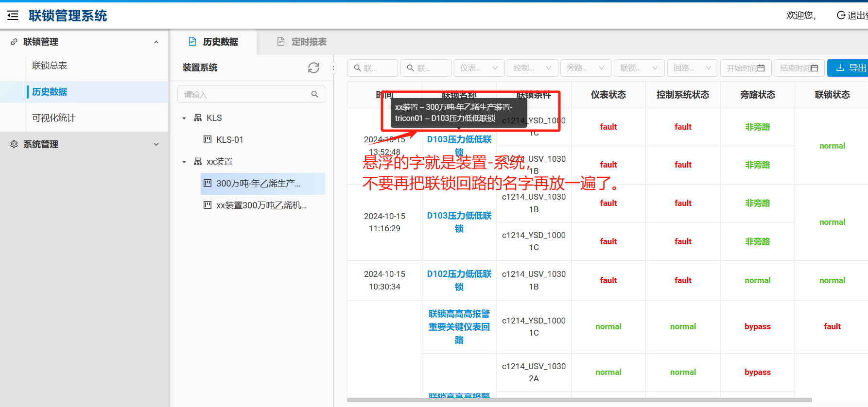Open the 联锁 status dropdown filter
This screenshot has width=868, height=407.
[x=639, y=68]
